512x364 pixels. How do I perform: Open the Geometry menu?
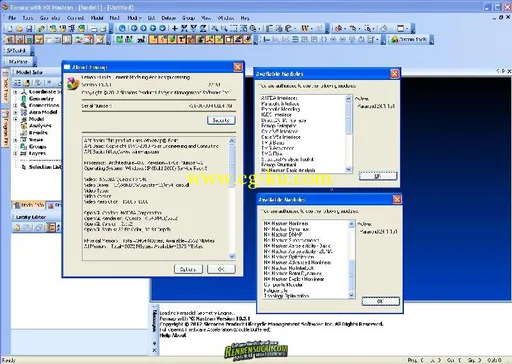tap(50, 18)
